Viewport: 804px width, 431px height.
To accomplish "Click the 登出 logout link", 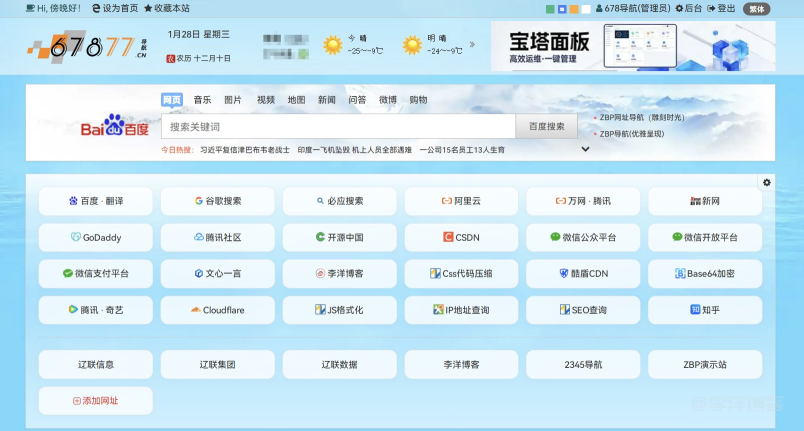I will coord(721,8).
